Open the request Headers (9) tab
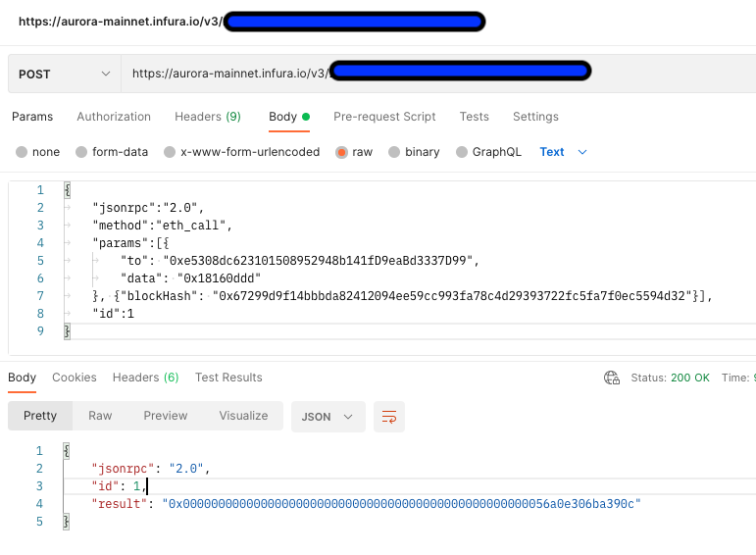Viewport: 756px width, 555px height. click(x=207, y=117)
